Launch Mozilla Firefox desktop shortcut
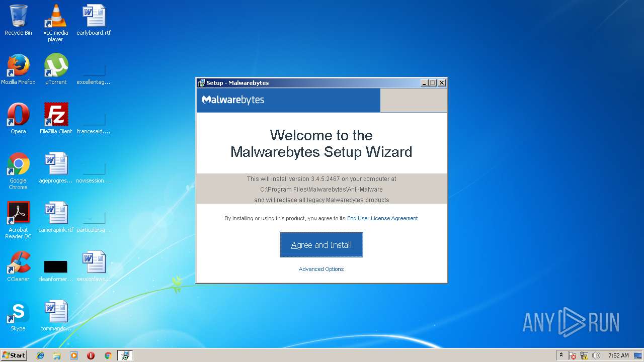644x362 pixels. [x=18, y=69]
